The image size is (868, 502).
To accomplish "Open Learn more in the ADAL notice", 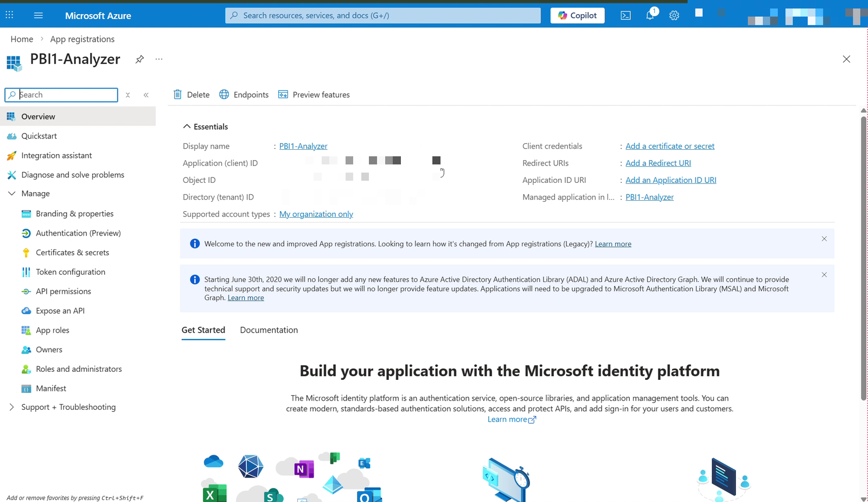I will click(x=246, y=298).
